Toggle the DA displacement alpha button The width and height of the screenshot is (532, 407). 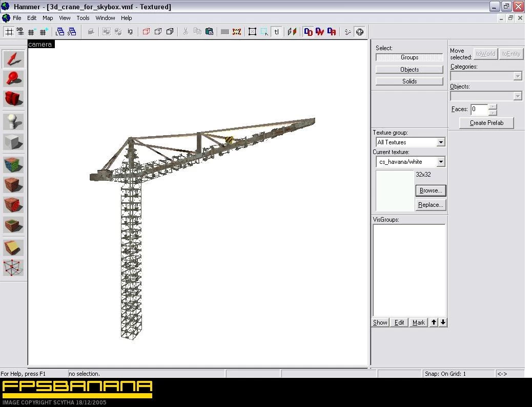pyautogui.click(x=332, y=32)
